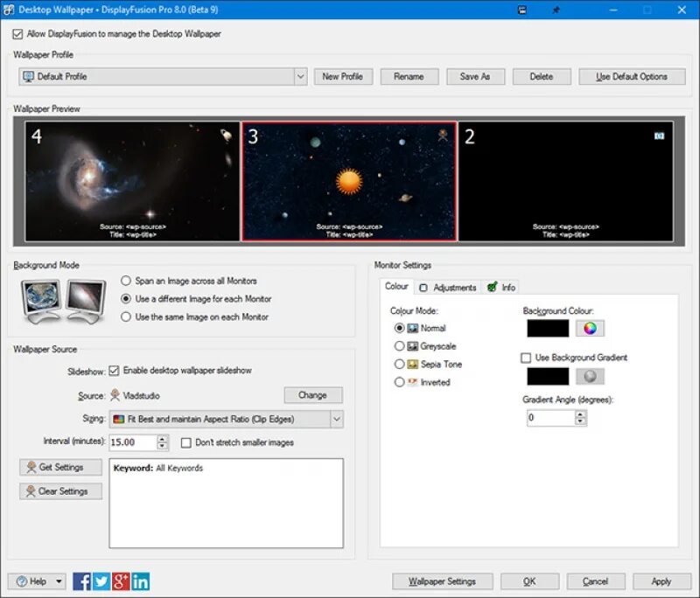Switch to the Info tab
This screenshot has width=700, height=598.
500,288
